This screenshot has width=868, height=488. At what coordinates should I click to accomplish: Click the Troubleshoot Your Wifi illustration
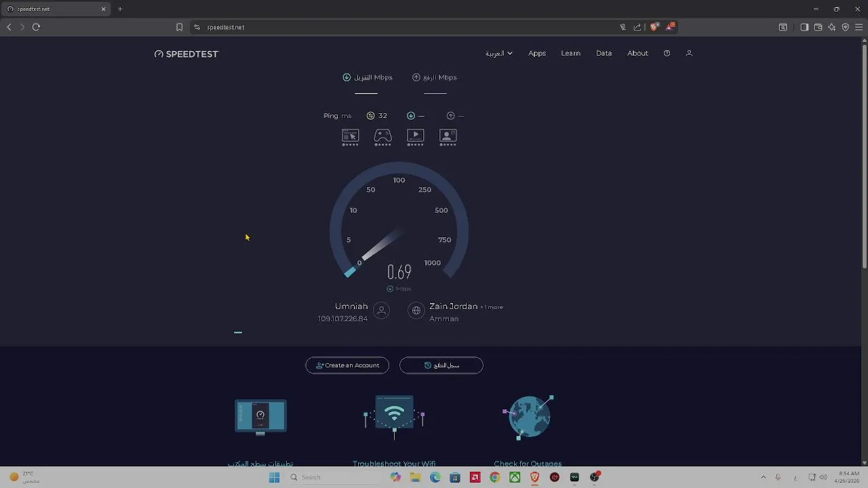click(394, 417)
